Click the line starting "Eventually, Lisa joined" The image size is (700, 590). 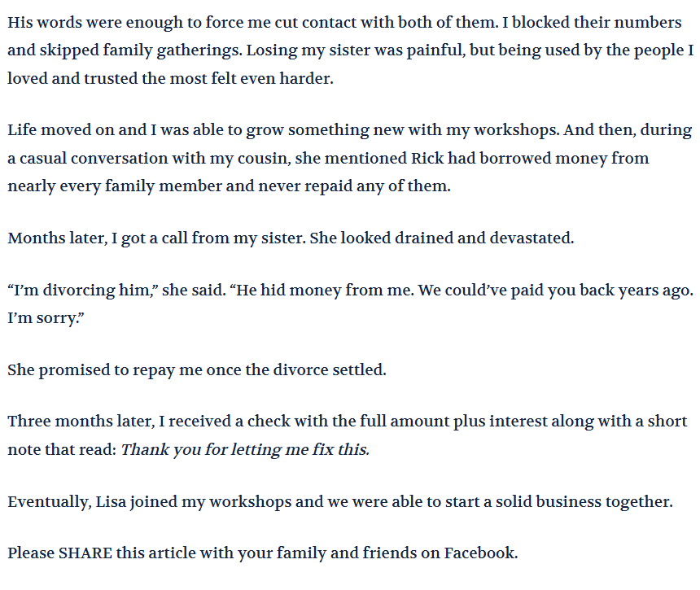pos(340,501)
